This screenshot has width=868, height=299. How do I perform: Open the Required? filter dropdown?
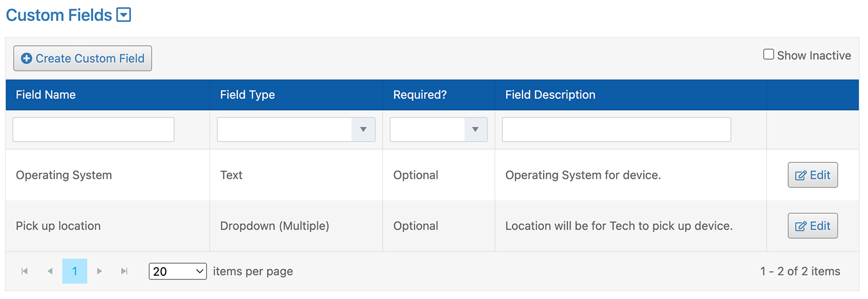point(439,130)
